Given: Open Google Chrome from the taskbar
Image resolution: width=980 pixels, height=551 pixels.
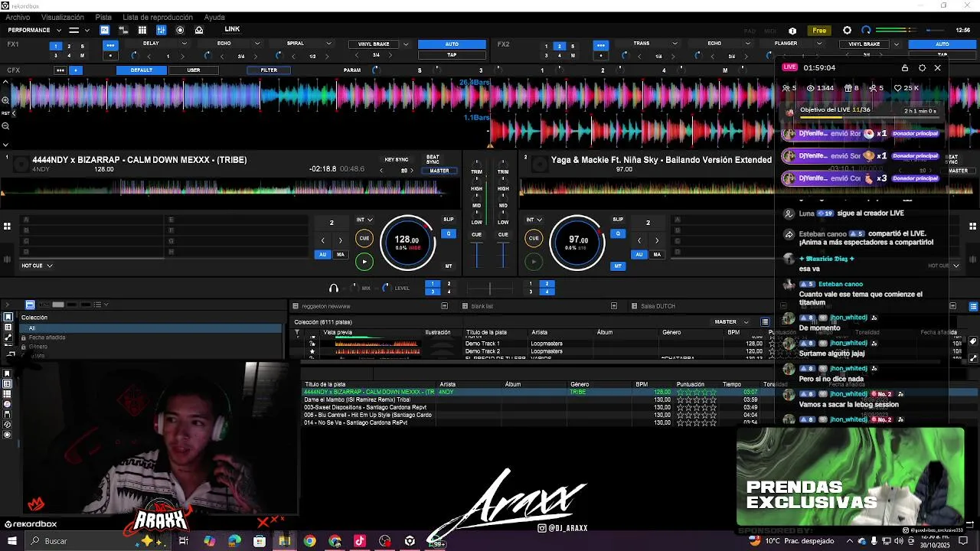Looking at the screenshot, I should (x=309, y=541).
